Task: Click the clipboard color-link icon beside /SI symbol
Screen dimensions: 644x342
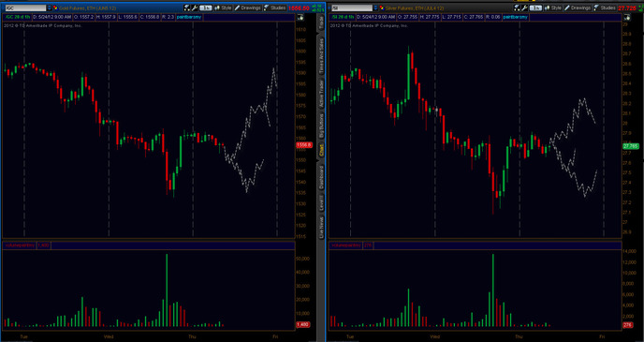Action: coord(382,7)
